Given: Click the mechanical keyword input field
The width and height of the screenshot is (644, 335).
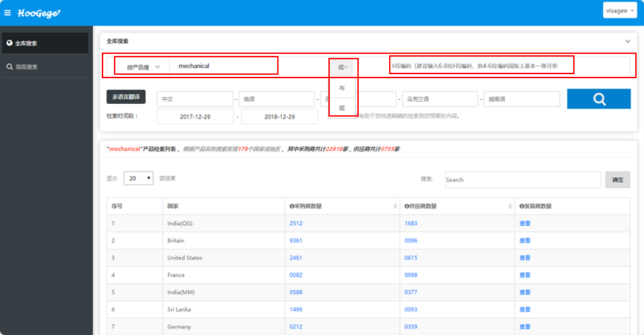Looking at the screenshot, I should [x=224, y=65].
